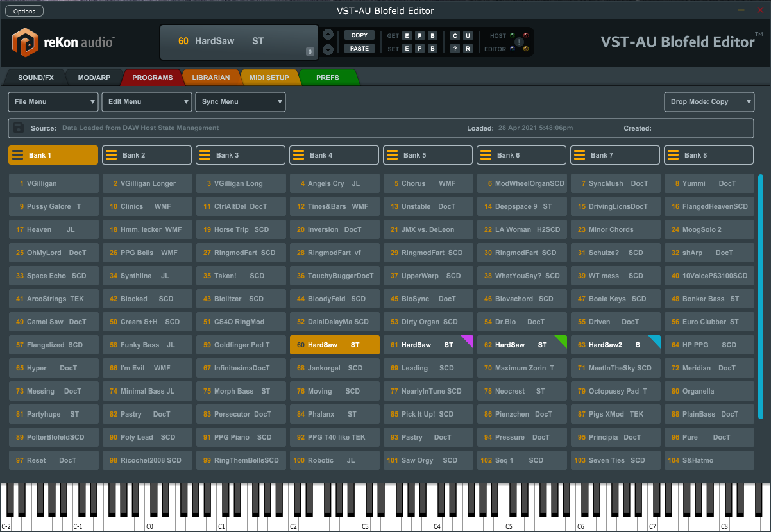Switch to the PROGRAMS tab
771x532 pixels.
153,78
